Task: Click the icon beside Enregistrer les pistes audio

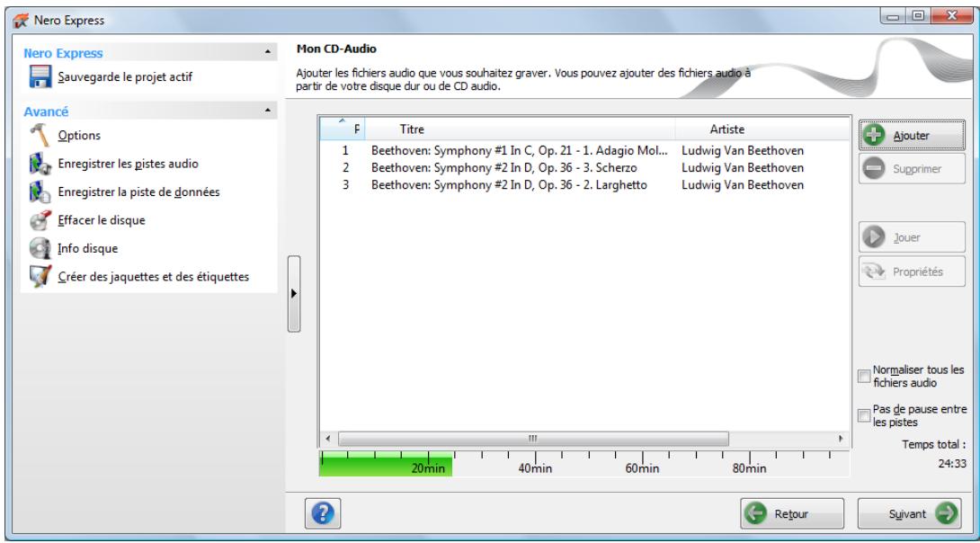Action: pyautogui.click(x=40, y=164)
